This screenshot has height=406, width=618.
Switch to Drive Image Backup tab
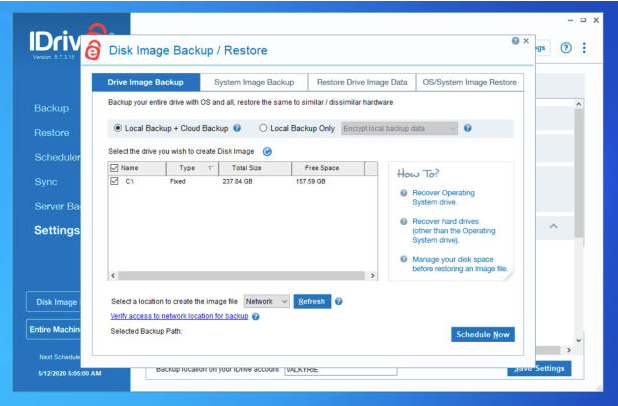pyautogui.click(x=146, y=82)
